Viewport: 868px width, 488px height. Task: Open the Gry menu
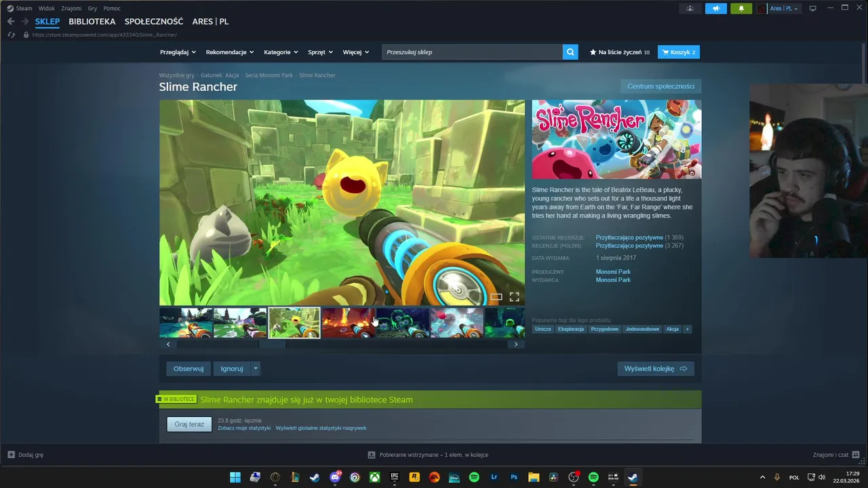coord(92,8)
